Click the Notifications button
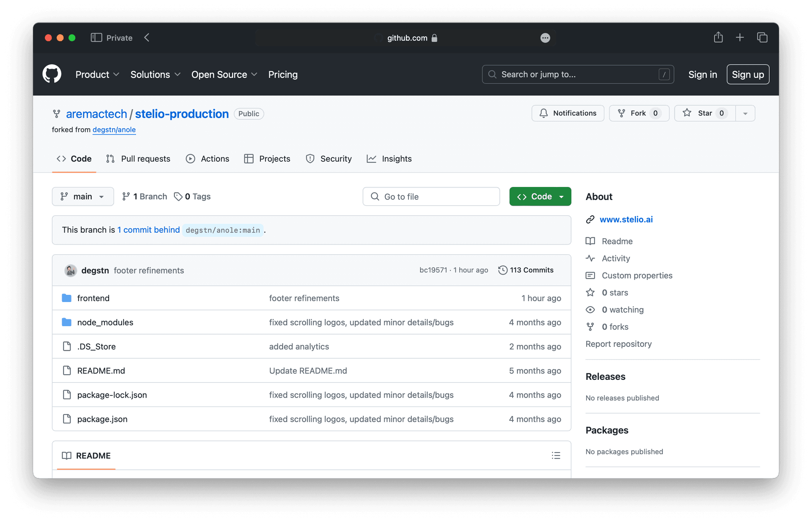The image size is (812, 522). pyautogui.click(x=568, y=113)
